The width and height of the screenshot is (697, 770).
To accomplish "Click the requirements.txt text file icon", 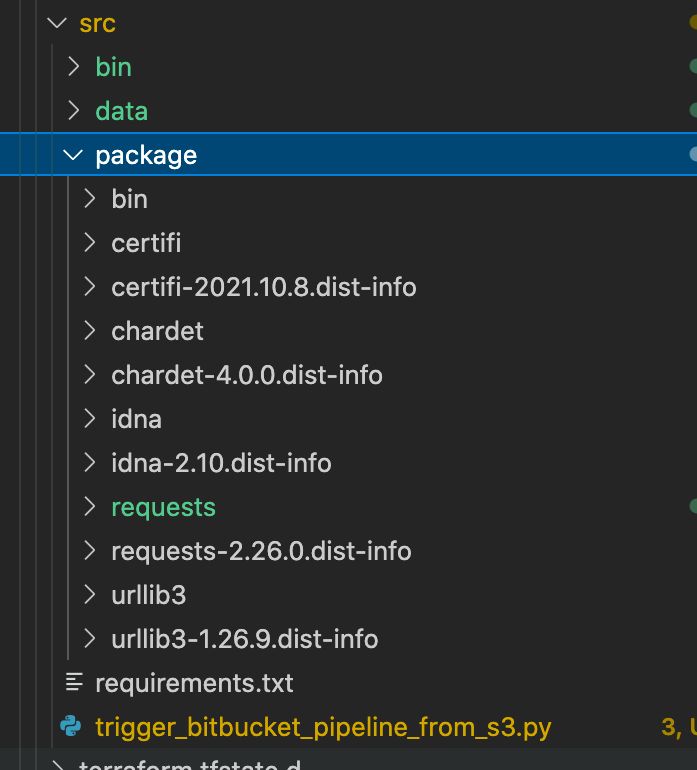I will 73,683.
